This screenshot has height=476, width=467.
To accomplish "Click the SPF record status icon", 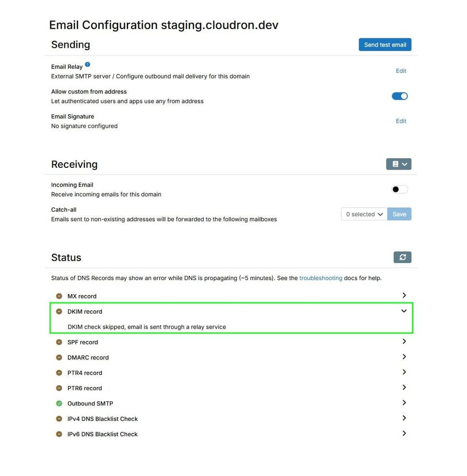I will coord(59,342).
